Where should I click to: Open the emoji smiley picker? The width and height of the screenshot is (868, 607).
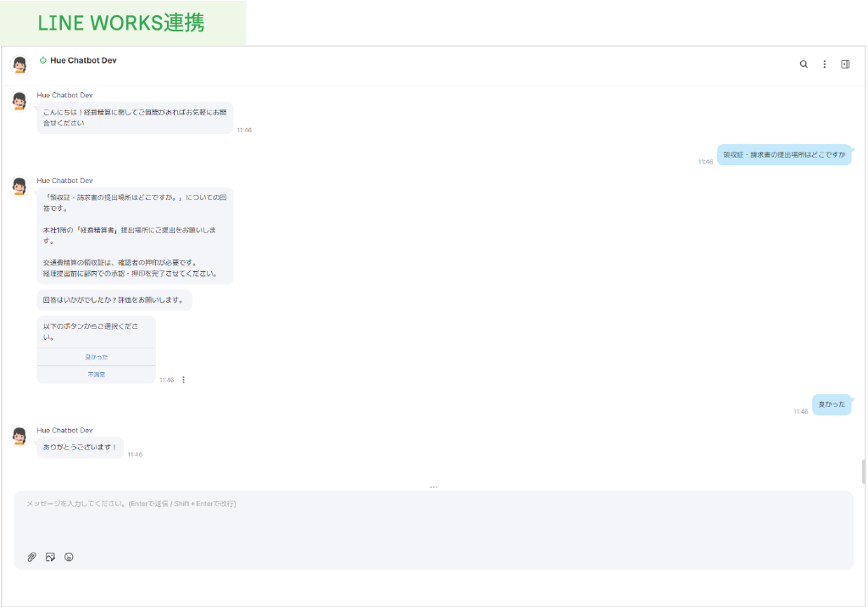pos(69,557)
